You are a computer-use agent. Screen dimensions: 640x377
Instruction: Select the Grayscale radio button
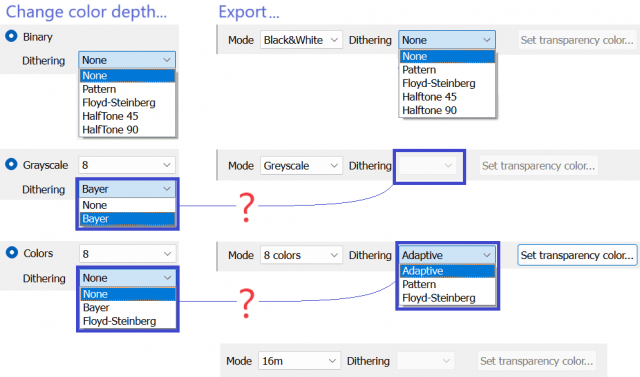[11, 164]
